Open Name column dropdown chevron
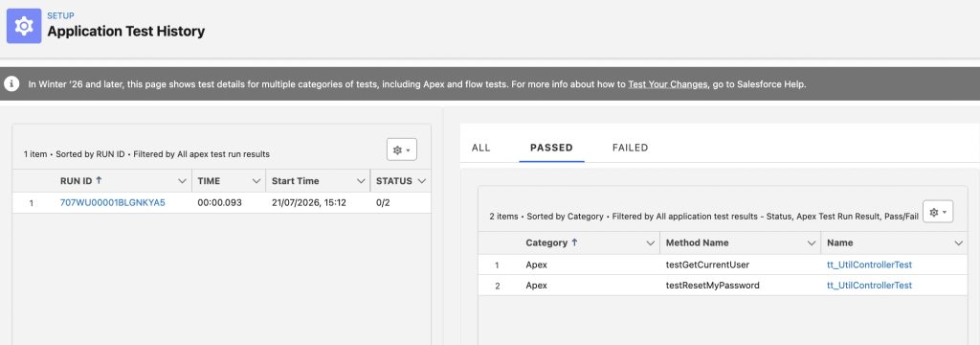This screenshot has height=345, width=980. [959, 243]
